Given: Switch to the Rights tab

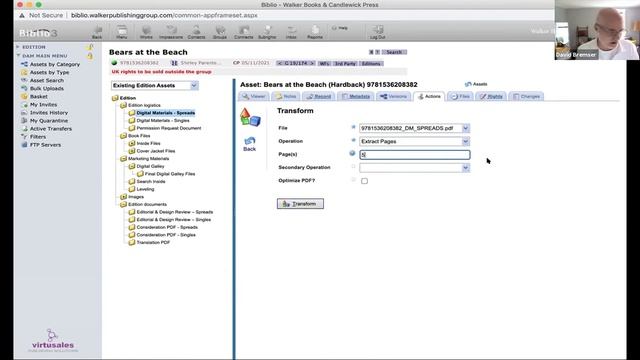Looking at the screenshot, I should click(x=492, y=97).
